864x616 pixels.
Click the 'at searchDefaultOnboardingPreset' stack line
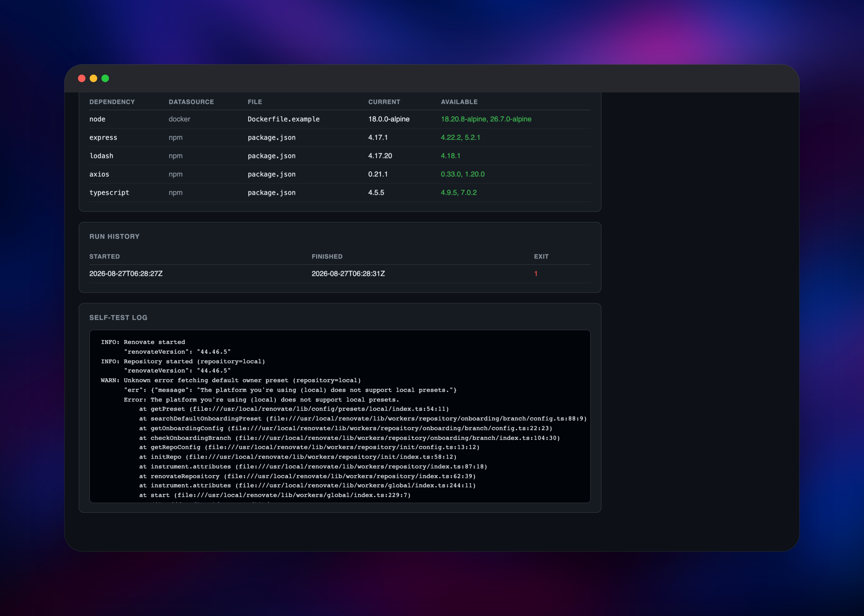pyautogui.click(x=363, y=419)
